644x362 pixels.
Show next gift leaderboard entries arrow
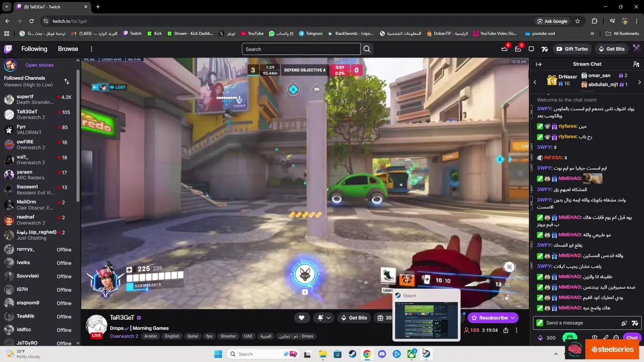click(x=639, y=82)
